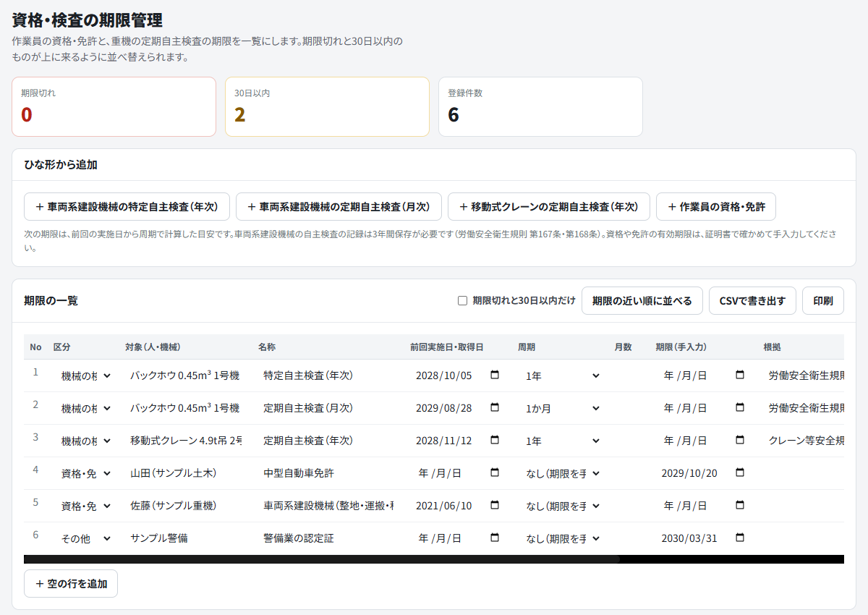This screenshot has height=615, width=868.
Task: Click the 登録件数 summary card
Action: pos(540,106)
